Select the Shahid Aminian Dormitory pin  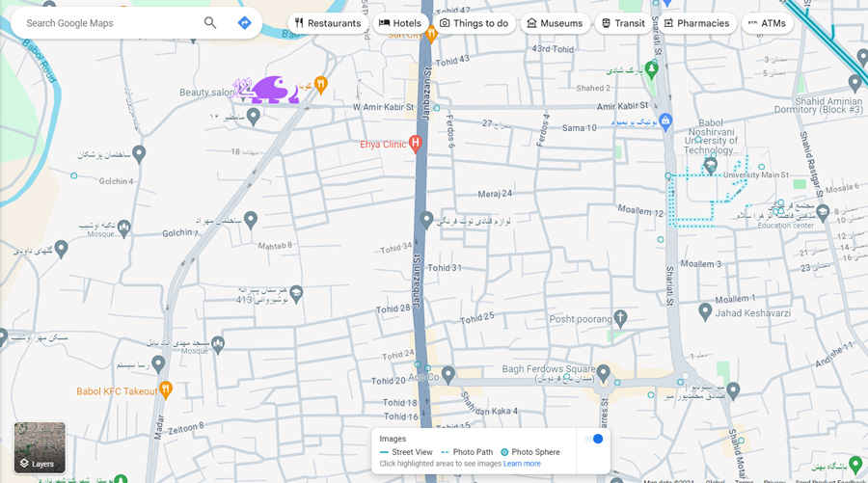point(855,84)
